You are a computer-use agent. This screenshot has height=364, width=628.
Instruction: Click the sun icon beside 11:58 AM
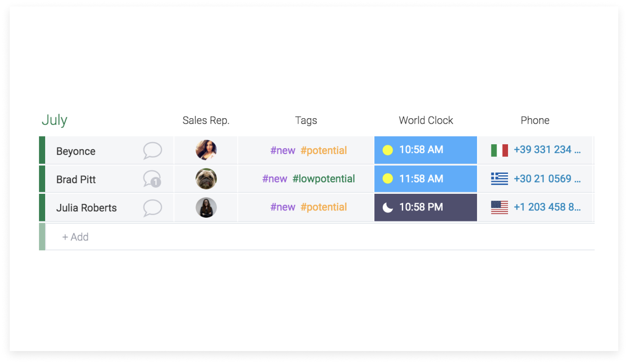point(388,179)
